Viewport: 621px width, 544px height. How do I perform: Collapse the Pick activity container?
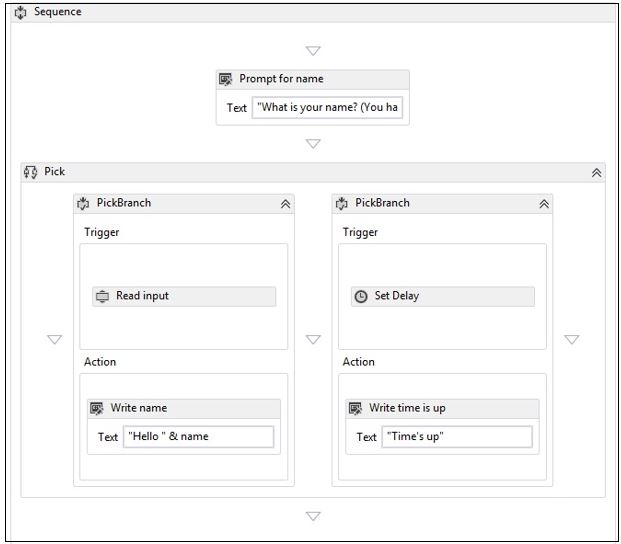click(x=596, y=173)
